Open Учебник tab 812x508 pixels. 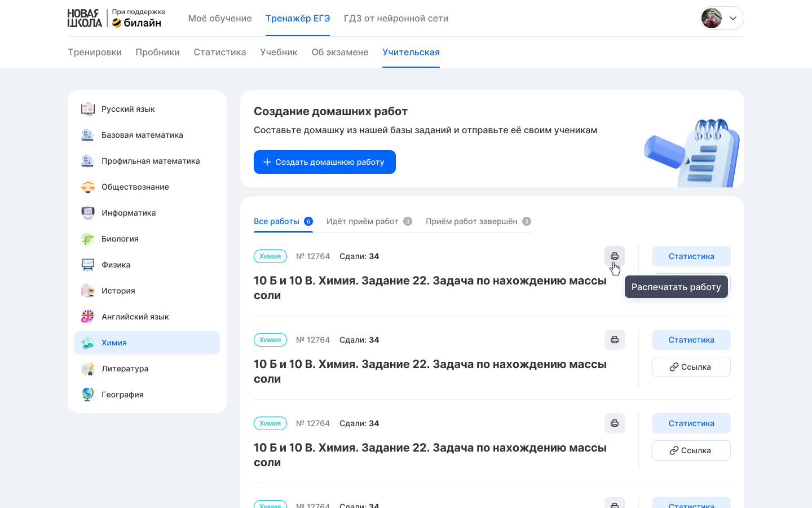tap(279, 52)
